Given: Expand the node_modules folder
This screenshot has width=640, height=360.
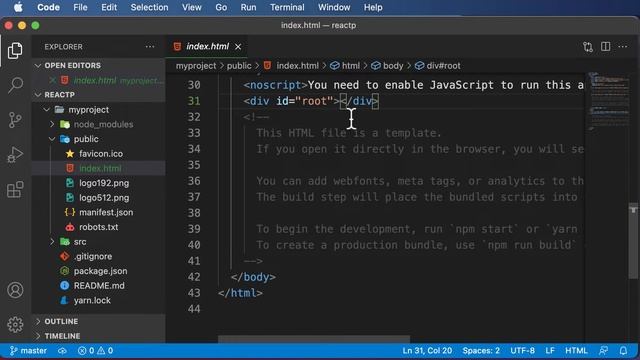Looking at the screenshot, I should click(x=52, y=124).
